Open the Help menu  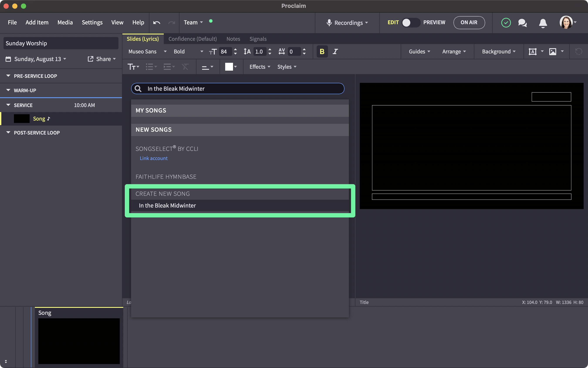point(138,22)
